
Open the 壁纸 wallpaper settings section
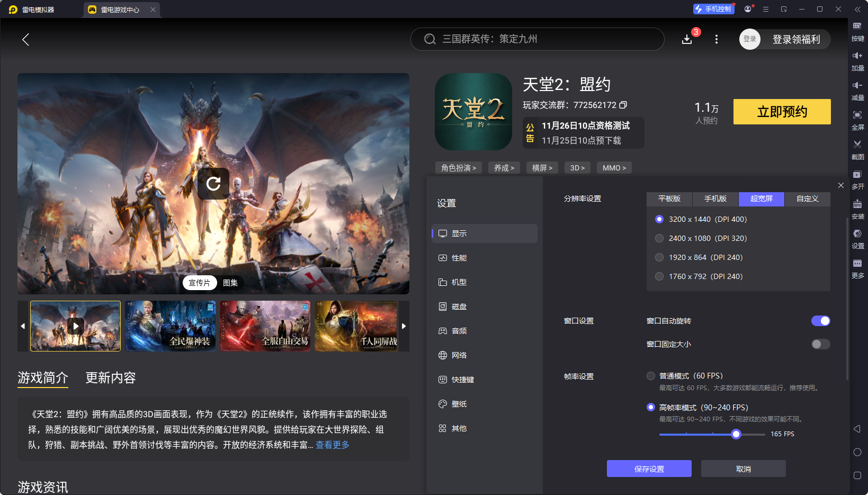pyautogui.click(x=459, y=403)
